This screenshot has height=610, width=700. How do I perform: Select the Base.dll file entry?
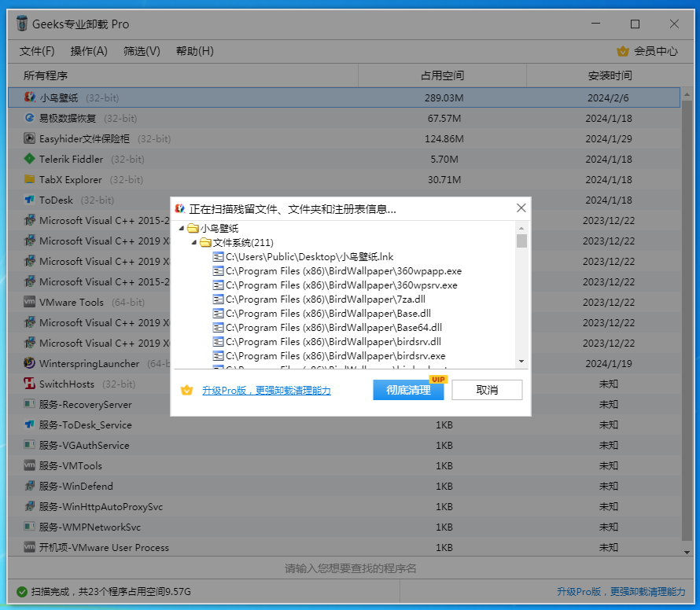tap(328, 314)
